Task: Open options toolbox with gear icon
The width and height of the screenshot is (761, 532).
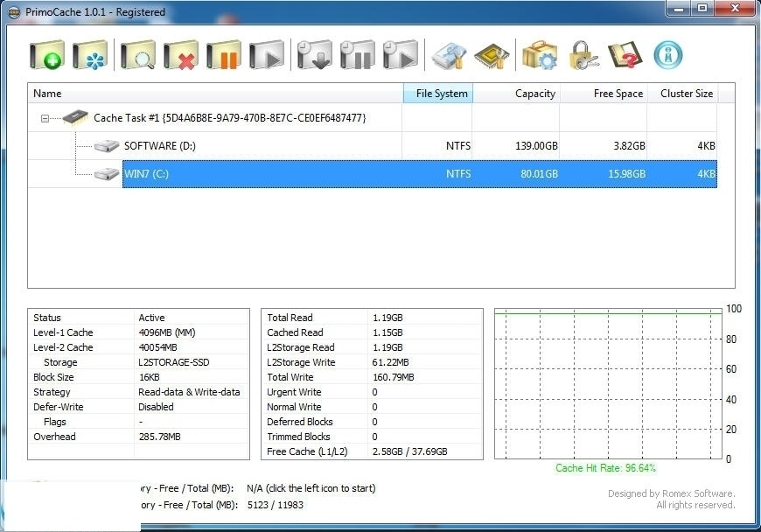Action: [x=540, y=55]
